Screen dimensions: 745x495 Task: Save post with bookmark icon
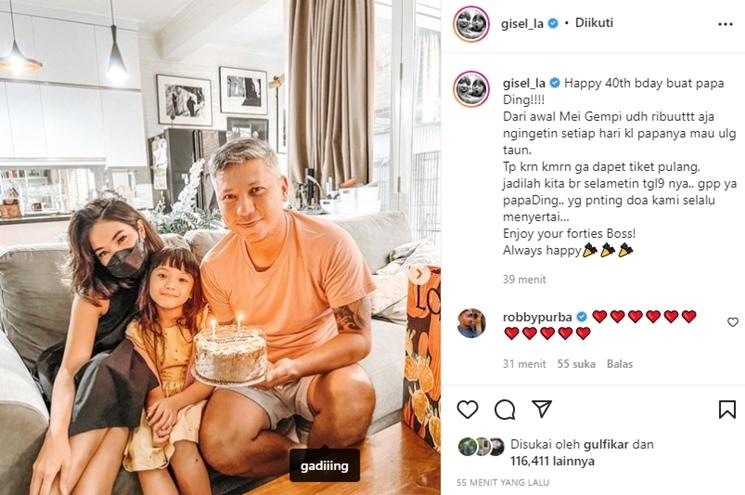pyautogui.click(x=727, y=409)
